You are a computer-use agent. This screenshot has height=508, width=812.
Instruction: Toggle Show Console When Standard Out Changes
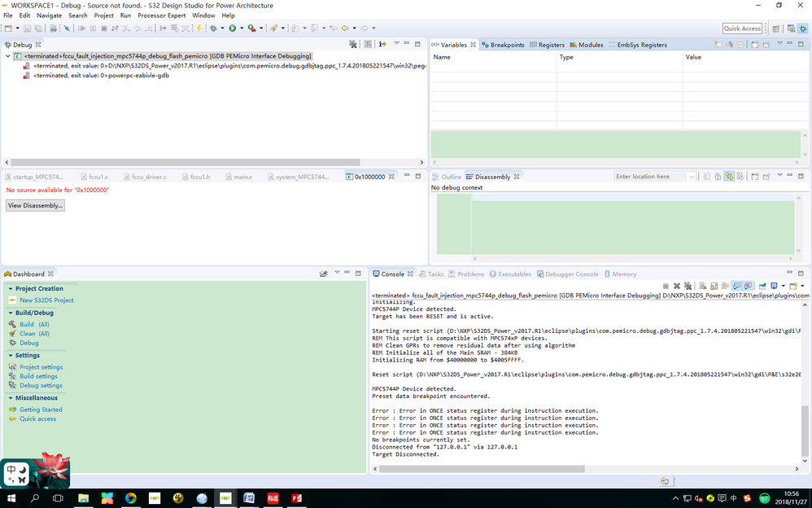[x=736, y=286]
